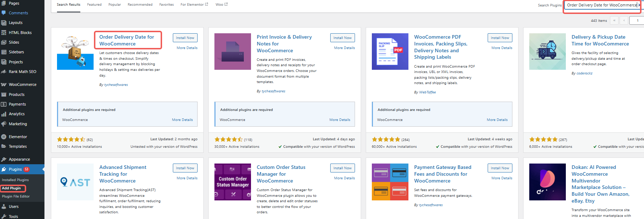Click the Comments icon in sidebar
Image resolution: width=644 pixels, height=219 pixels.
click(4, 13)
